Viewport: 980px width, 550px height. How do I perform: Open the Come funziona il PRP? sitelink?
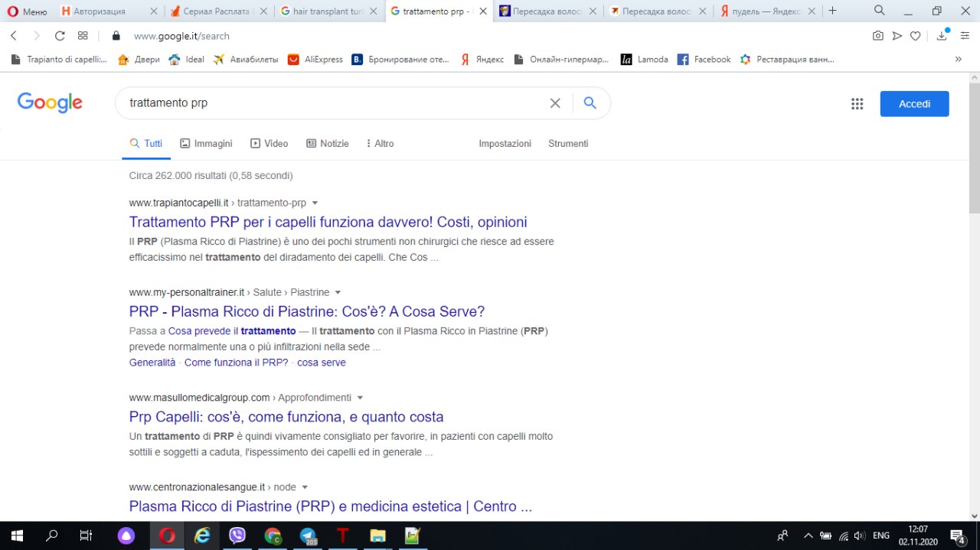(x=237, y=363)
